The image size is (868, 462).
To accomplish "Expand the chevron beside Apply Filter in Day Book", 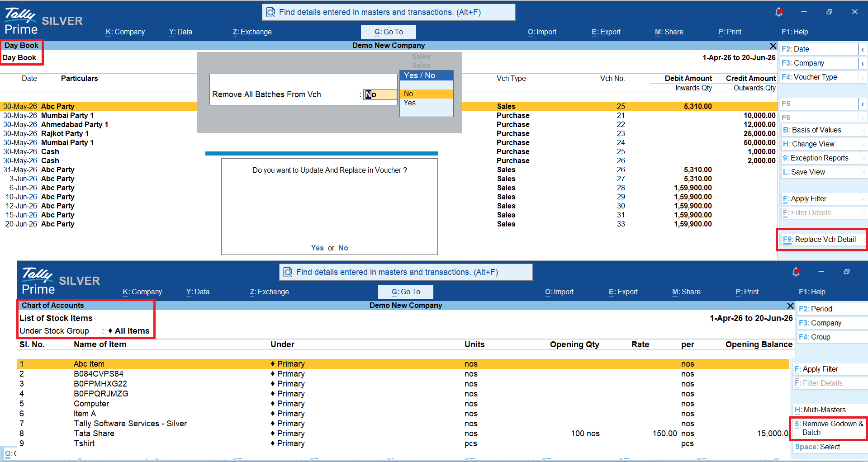I will (863, 199).
